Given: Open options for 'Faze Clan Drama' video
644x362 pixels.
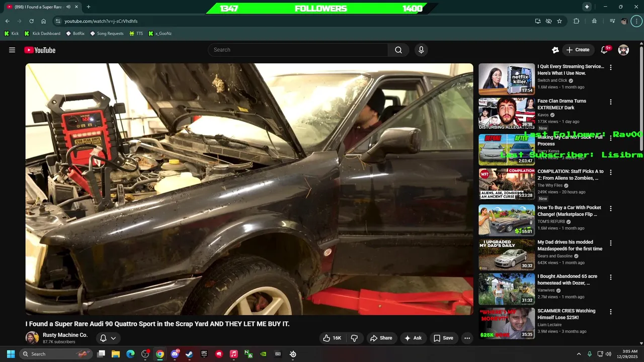Looking at the screenshot, I should (x=611, y=102).
